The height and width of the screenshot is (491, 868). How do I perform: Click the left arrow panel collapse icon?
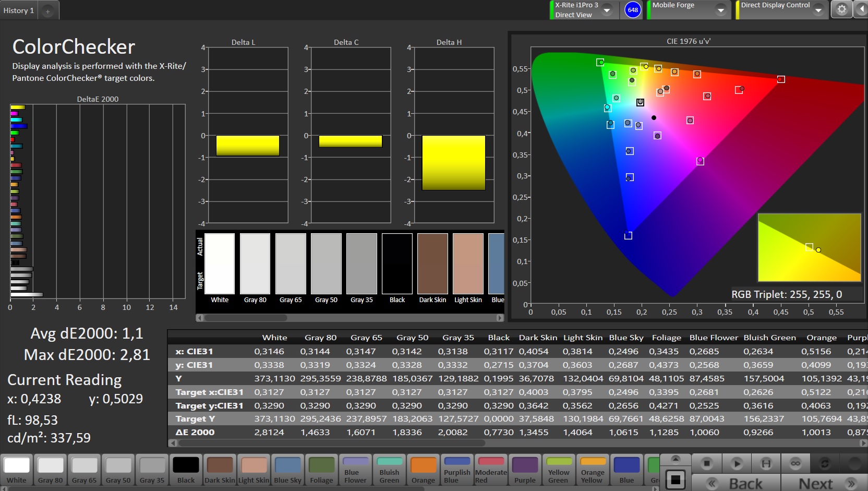point(861,9)
